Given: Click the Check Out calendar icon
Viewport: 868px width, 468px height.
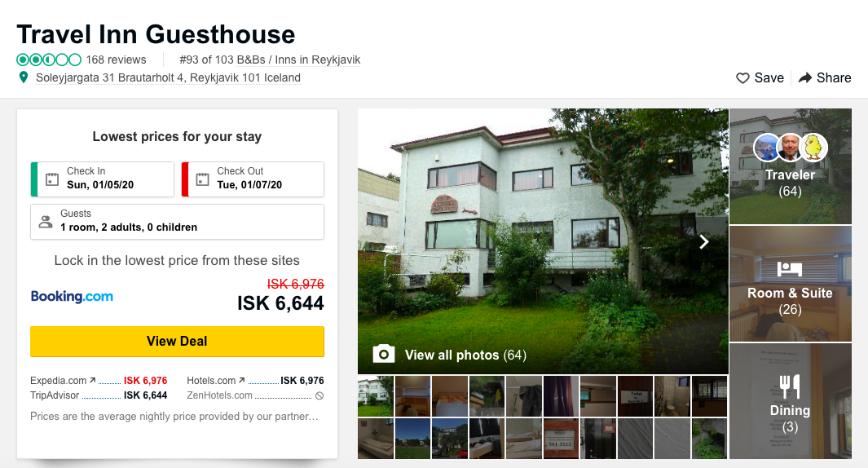Looking at the screenshot, I should tap(203, 179).
